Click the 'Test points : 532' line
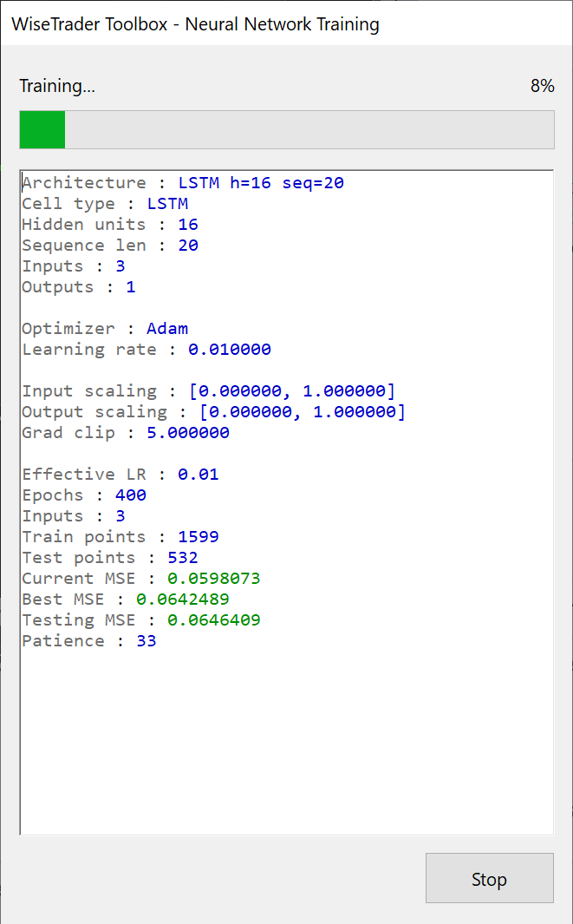Image resolution: width=573 pixels, height=924 pixels. pyautogui.click(x=111, y=558)
